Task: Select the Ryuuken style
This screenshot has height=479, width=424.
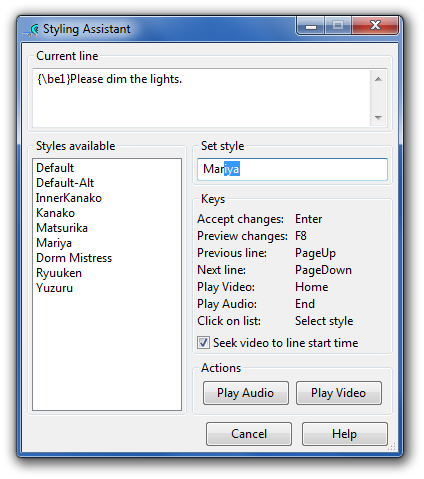Action: [59, 273]
